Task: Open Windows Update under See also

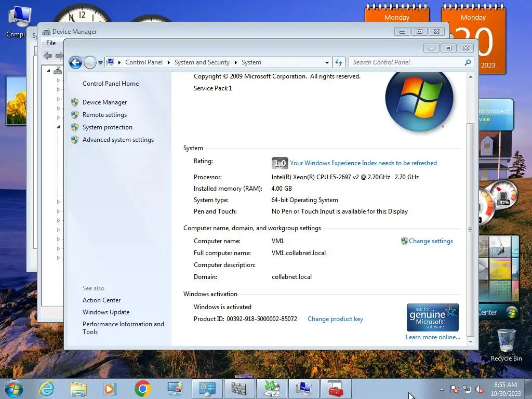Action: 106,312
